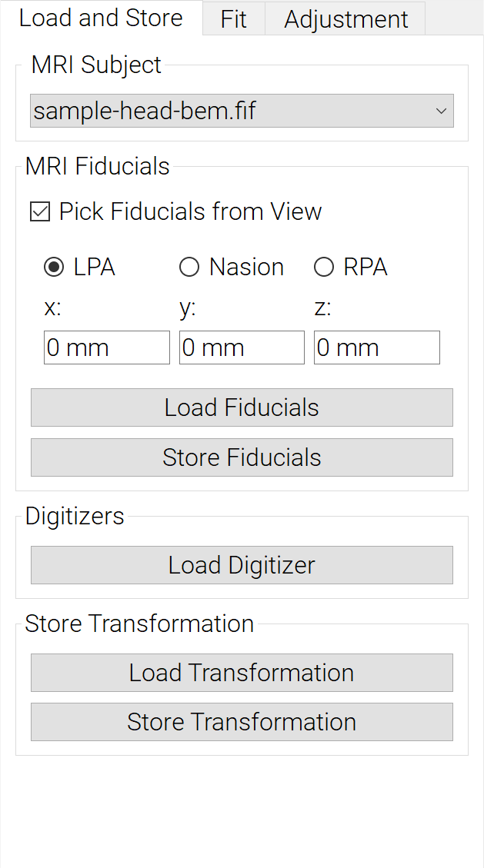Open the sample-head-bem.fif MRI Subject combo box
The height and width of the screenshot is (868, 484).
[x=242, y=111]
